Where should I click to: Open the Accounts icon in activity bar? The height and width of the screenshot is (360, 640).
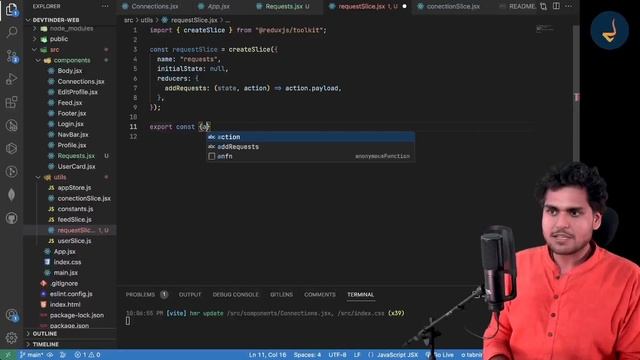tap(11, 315)
